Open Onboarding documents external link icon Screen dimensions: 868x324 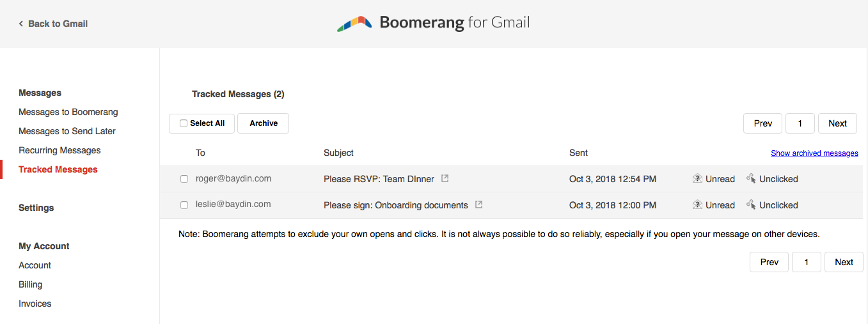coord(478,205)
